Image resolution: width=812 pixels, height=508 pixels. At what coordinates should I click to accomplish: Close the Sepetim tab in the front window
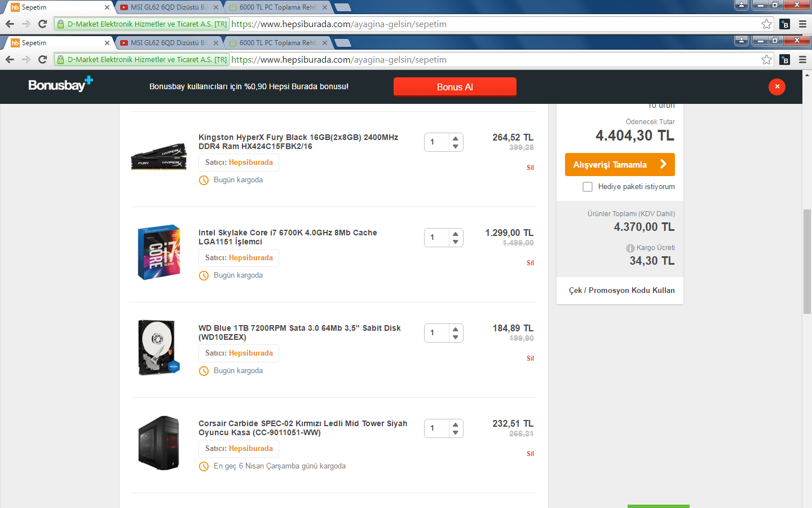107,43
